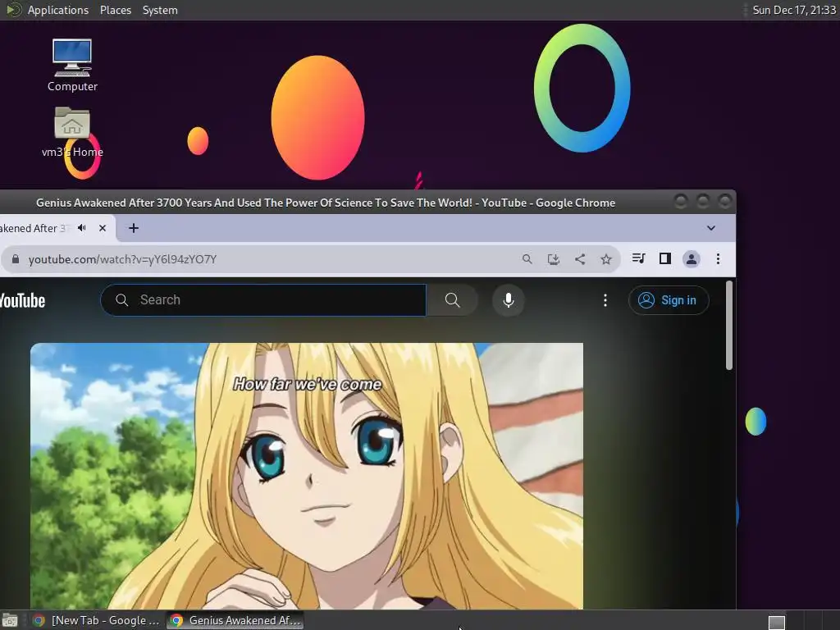
Task: Open the Chrome profile avatar
Action: pyautogui.click(x=691, y=259)
